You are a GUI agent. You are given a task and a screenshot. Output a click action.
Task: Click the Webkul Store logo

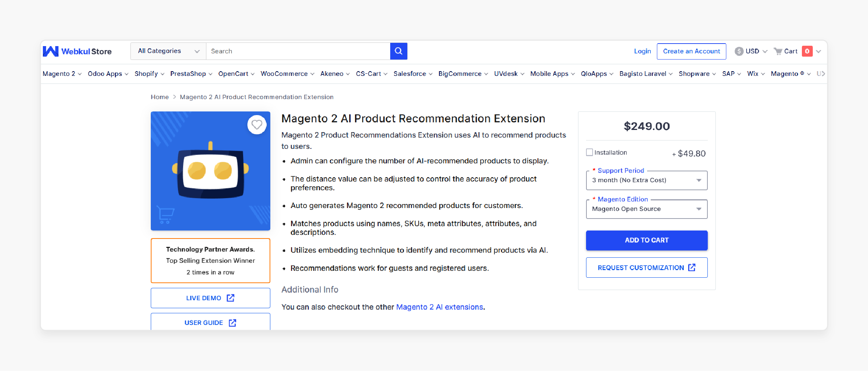click(x=77, y=51)
